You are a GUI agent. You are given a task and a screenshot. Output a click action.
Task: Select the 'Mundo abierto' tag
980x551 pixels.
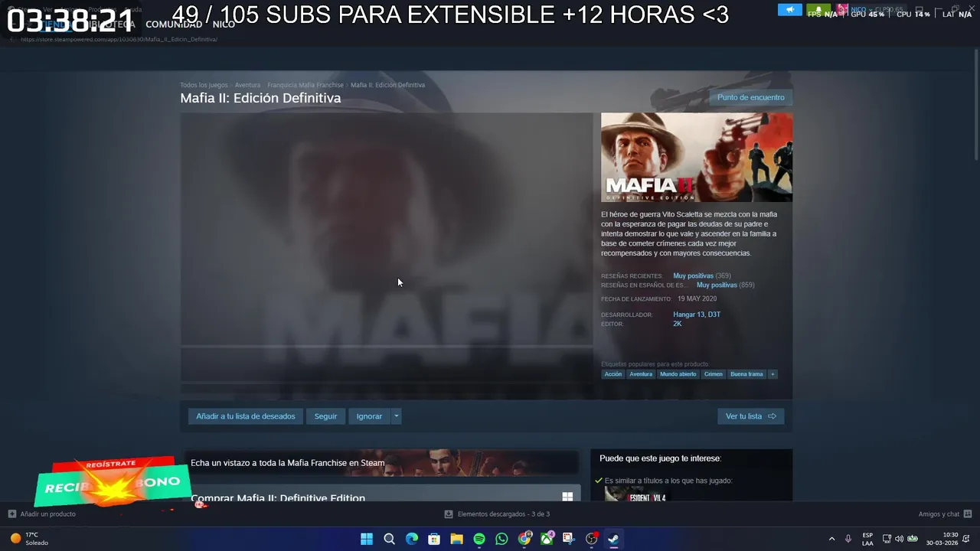tap(678, 374)
